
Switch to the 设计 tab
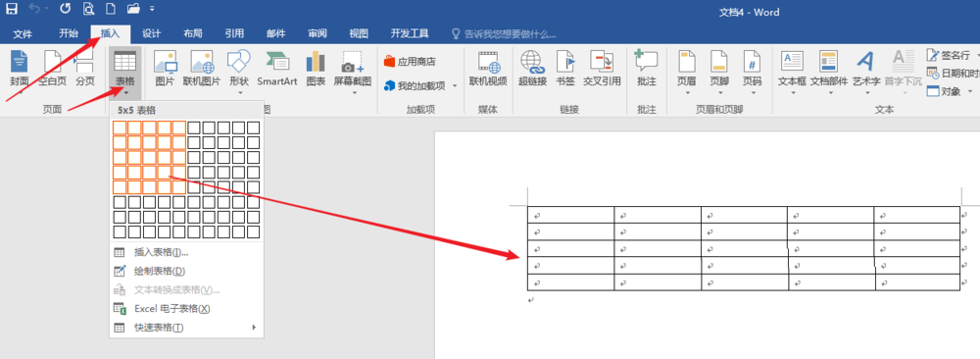coord(151,33)
